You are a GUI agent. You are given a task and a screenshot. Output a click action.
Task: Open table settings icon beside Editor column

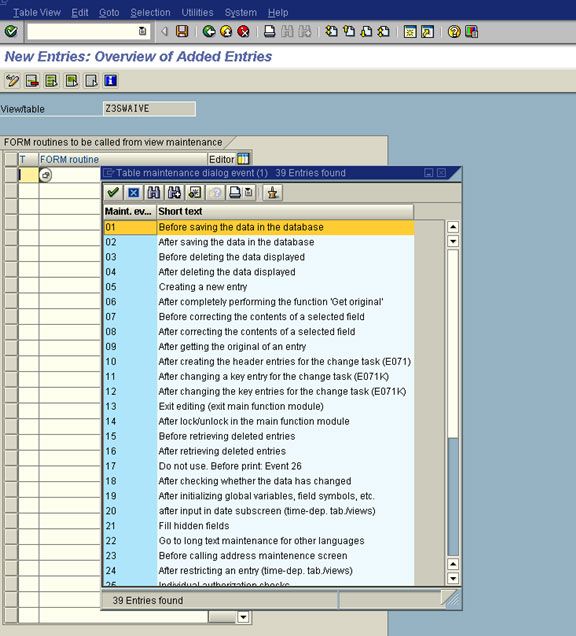point(243,159)
